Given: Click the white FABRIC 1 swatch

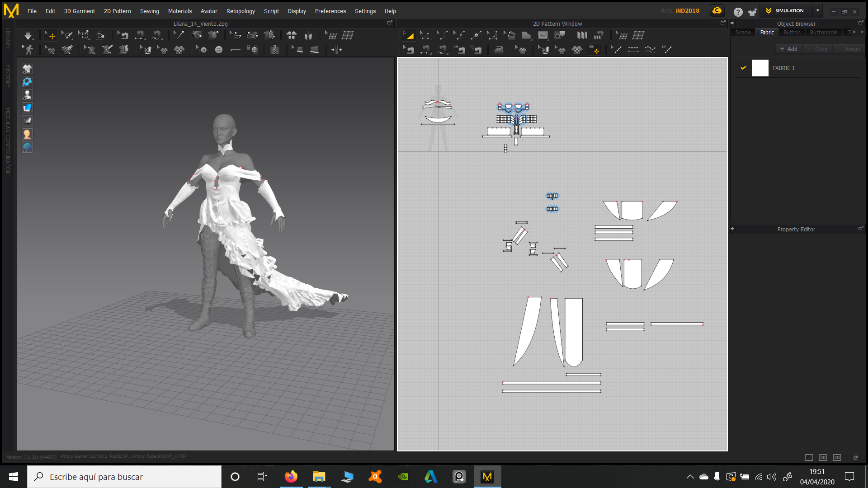Looking at the screenshot, I should pyautogui.click(x=759, y=68).
